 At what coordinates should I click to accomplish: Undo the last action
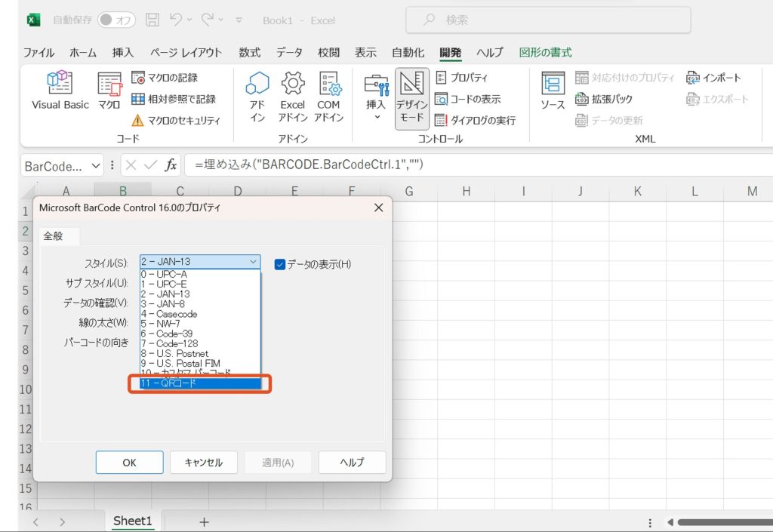click(x=175, y=20)
